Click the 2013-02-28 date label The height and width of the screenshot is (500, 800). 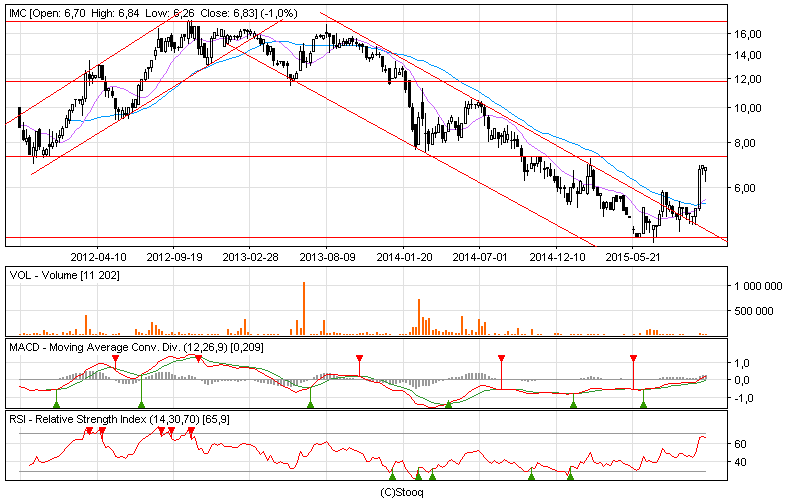click(251, 257)
